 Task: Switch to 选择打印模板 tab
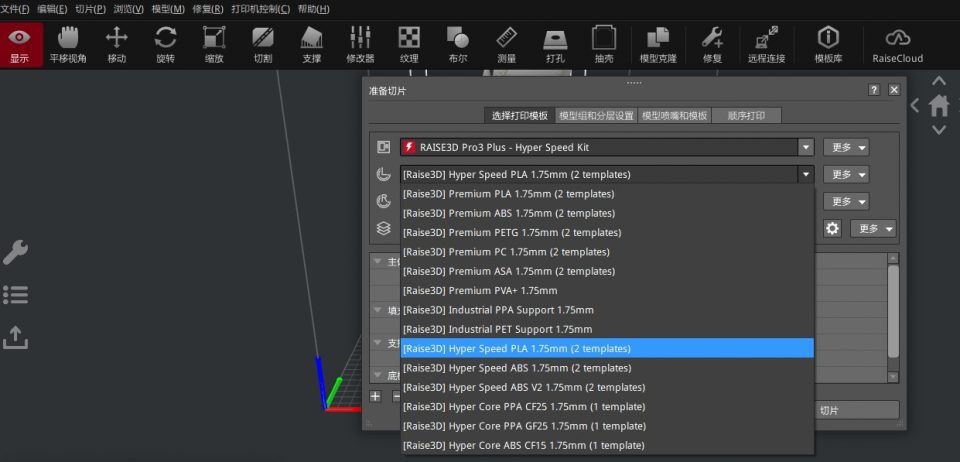tap(520, 115)
